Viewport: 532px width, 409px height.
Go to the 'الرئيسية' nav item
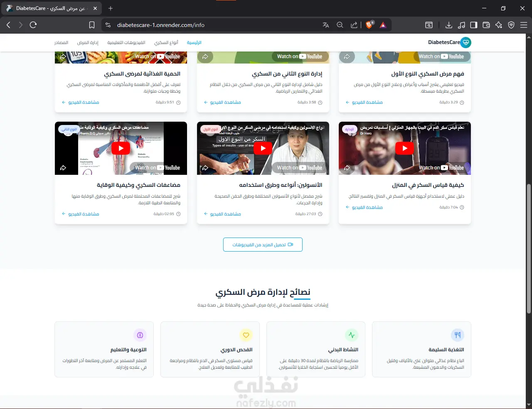click(194, 42)
